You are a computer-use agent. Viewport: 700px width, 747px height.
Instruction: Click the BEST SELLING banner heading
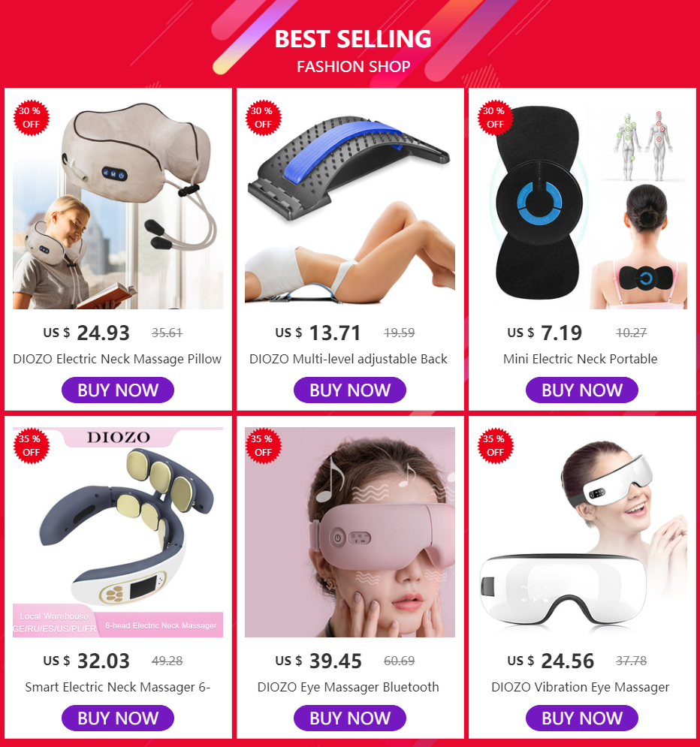pyautogui.click(x=352, y=39)
